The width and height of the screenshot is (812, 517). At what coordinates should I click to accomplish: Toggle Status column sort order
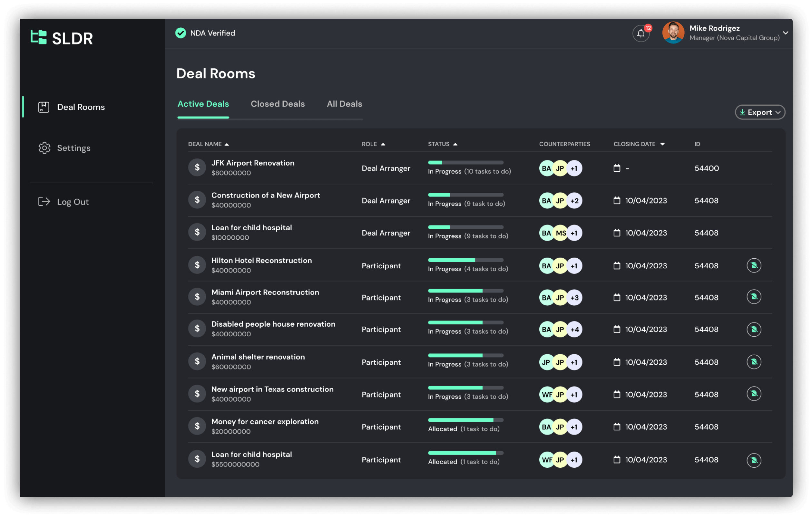pyautogui.click(x=455, y=144)
